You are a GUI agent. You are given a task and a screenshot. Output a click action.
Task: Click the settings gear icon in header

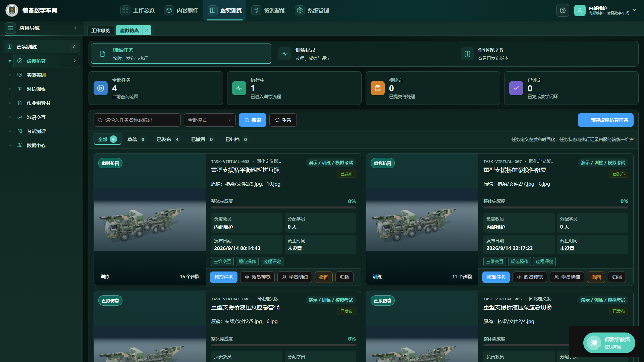coord(562,10)
